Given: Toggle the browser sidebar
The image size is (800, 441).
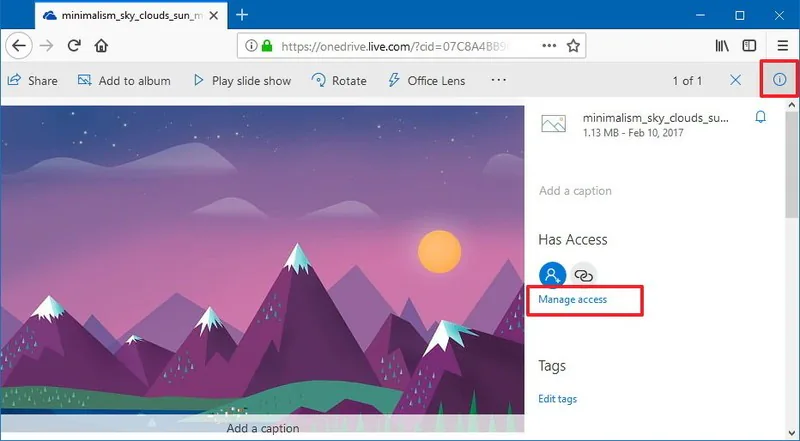Looking at the screenshot, I should coord(749,46).
